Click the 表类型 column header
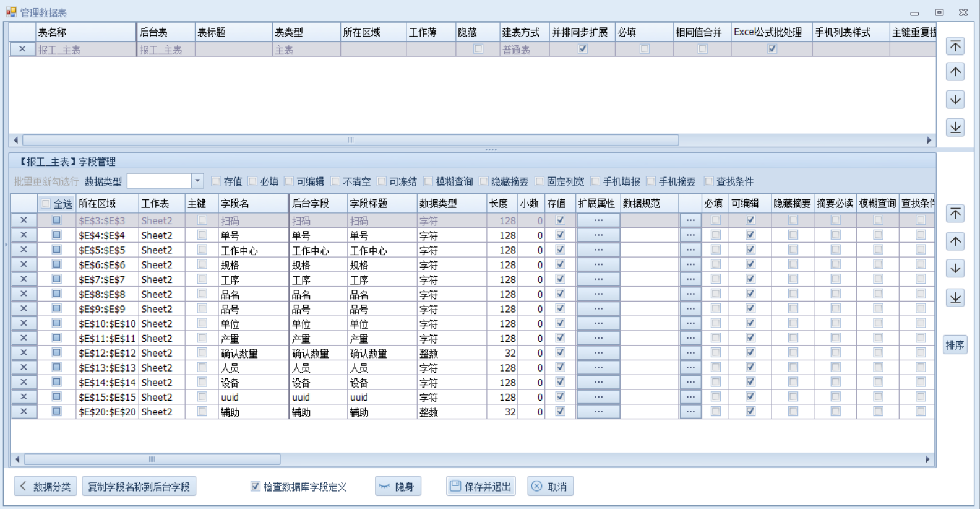The width and height of the screenshot is (980, 509). (x=306, y=32)
